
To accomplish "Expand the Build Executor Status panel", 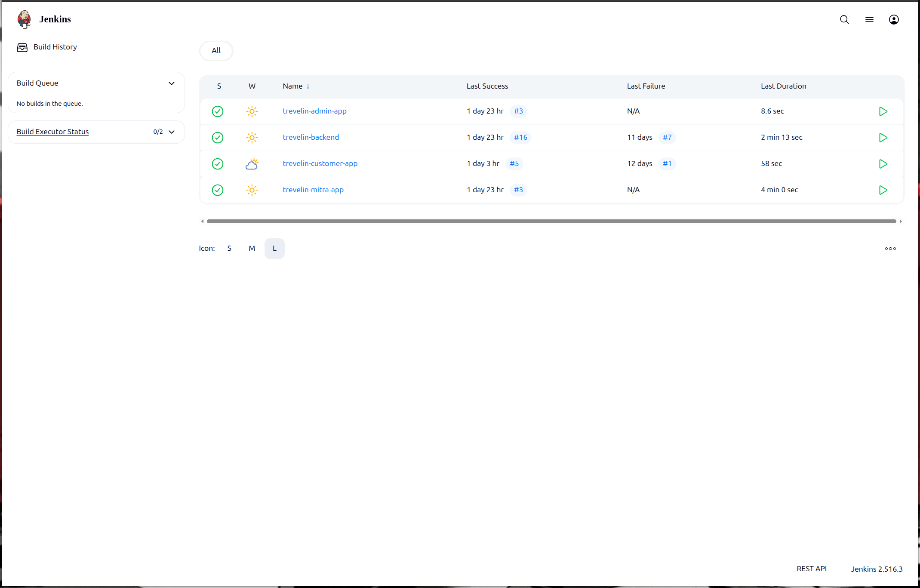I will [172, 132].
